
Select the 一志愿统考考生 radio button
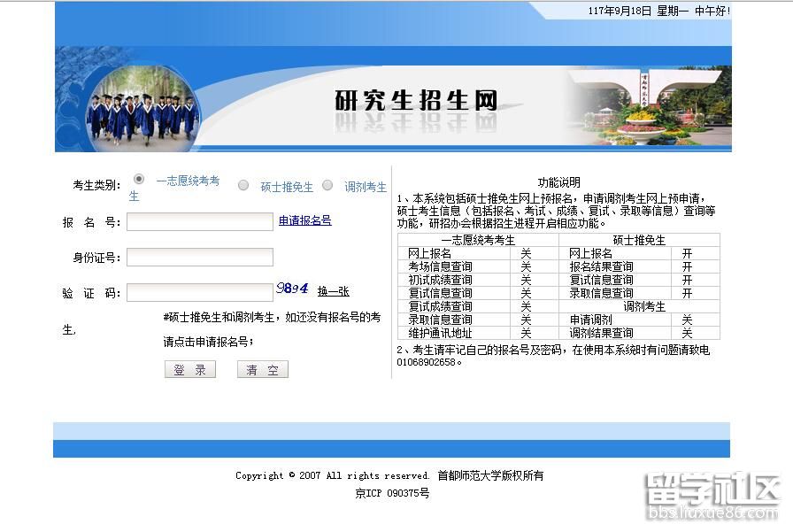pos(139,180)
